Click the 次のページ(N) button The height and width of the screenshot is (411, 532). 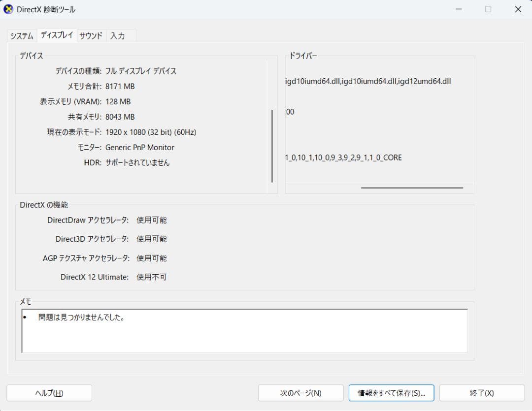click(x=300, y=393)
